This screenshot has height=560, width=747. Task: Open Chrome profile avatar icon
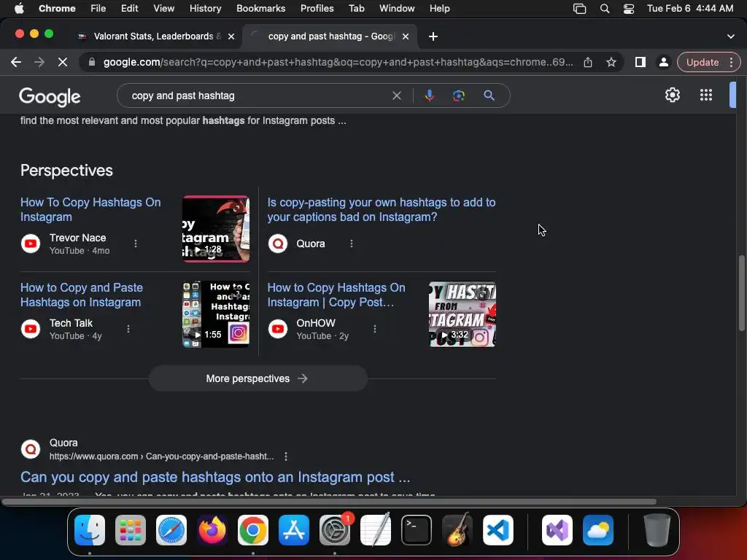663,63
